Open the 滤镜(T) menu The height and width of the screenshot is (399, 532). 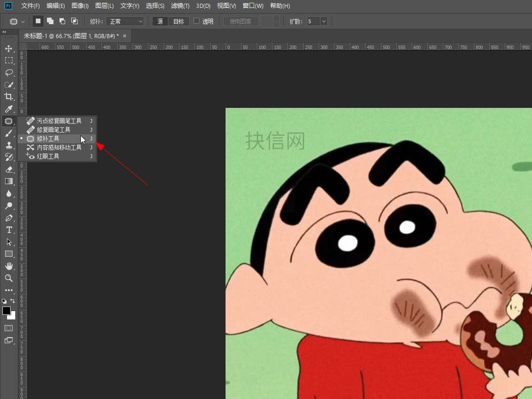[x=180, y=6]
